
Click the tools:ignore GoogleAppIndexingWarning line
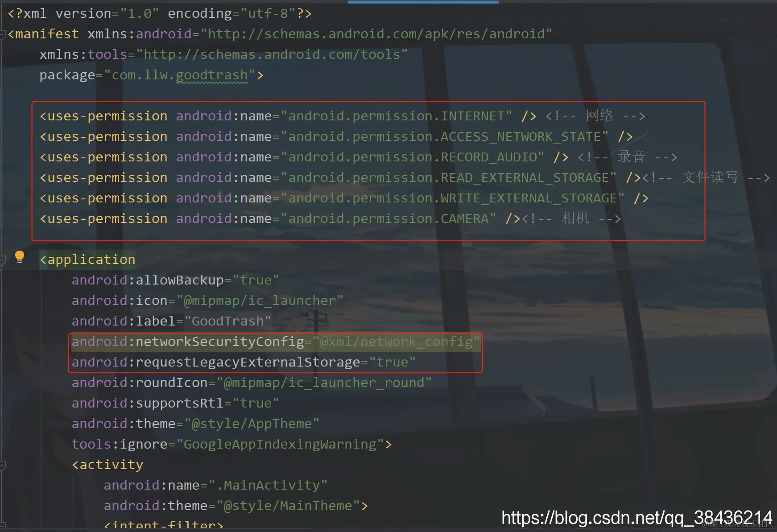click(x=232, y=444)
